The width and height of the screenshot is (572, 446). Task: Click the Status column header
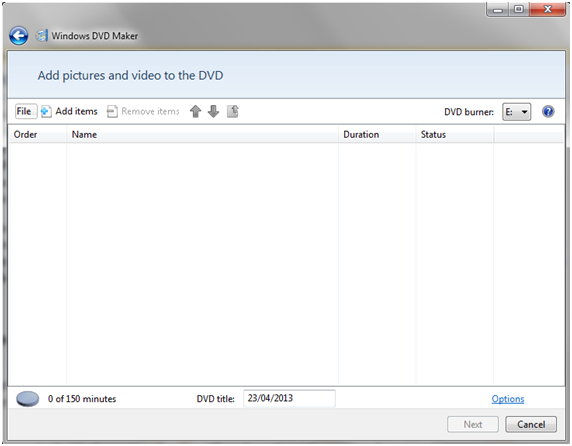(455, 135)
